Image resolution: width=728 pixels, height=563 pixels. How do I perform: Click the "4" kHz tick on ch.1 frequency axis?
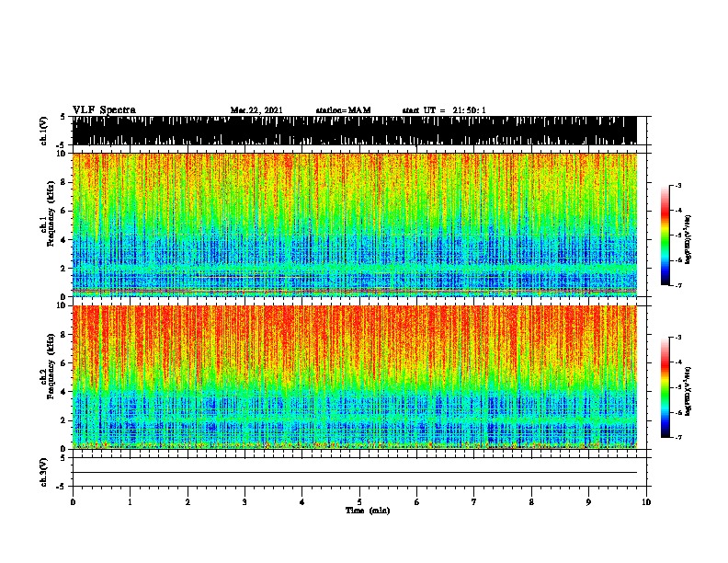[63, 240]
